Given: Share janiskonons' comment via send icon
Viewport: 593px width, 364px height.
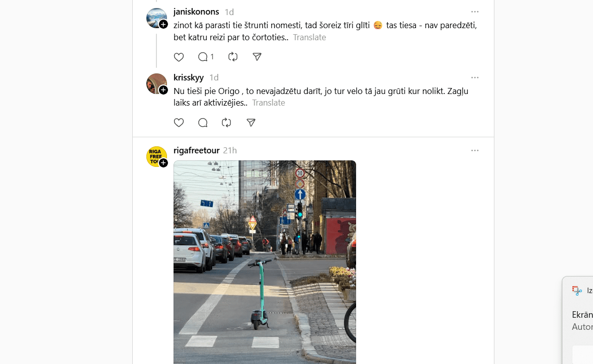Looking at the screenshot, I should pyautogui.click(x=257, y=57).
